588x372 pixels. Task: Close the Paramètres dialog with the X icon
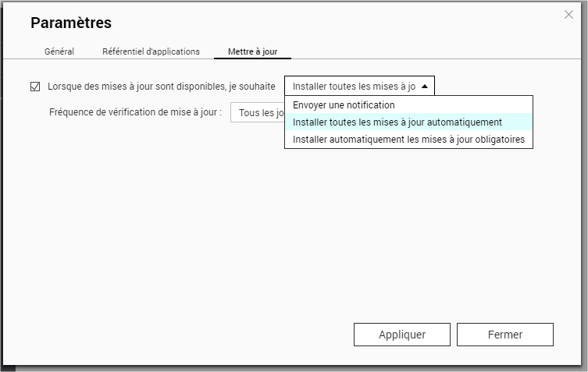point(568,15)
